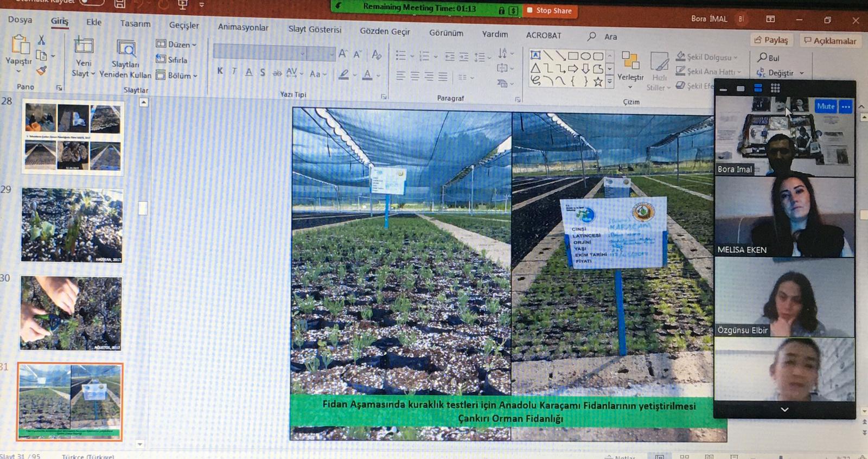
Task: Toggle Italic (T) formatting
Action: click(234, 71)
